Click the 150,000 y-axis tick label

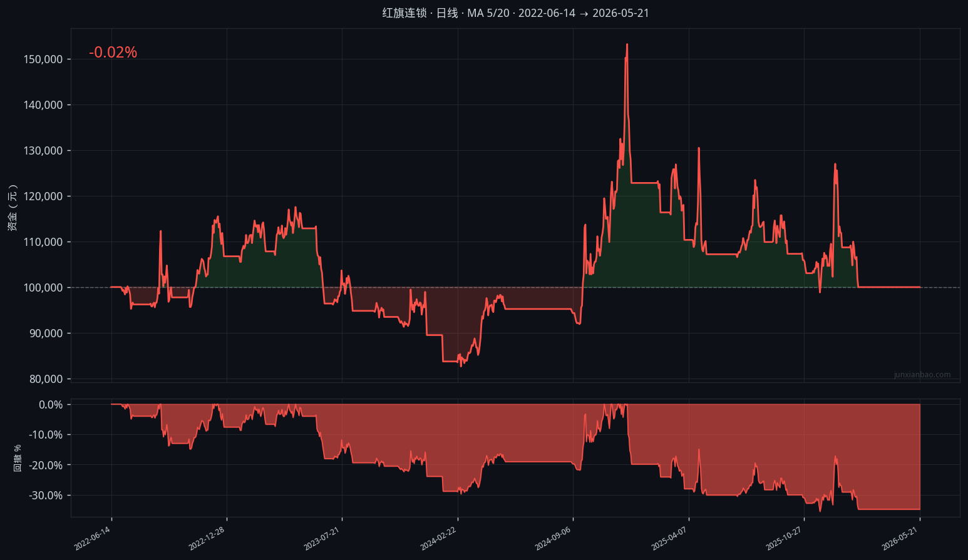pos(43,59)
